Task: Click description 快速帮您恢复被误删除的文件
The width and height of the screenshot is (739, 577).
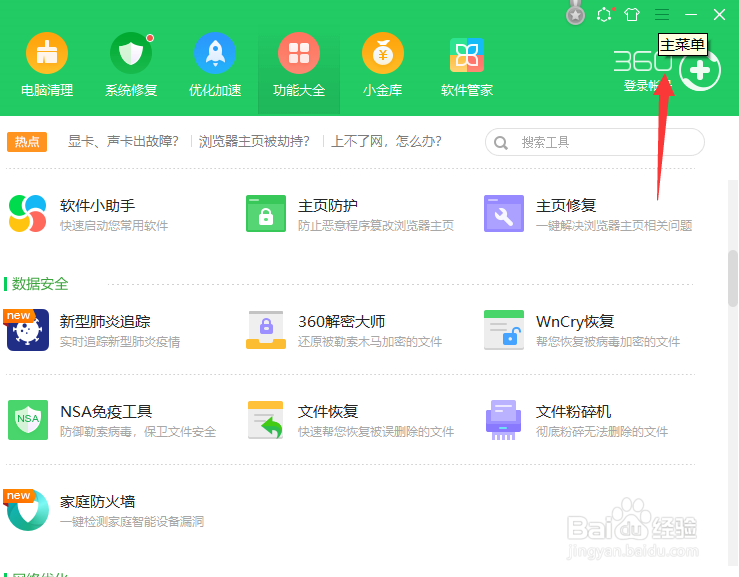Action: click(376, 432)
